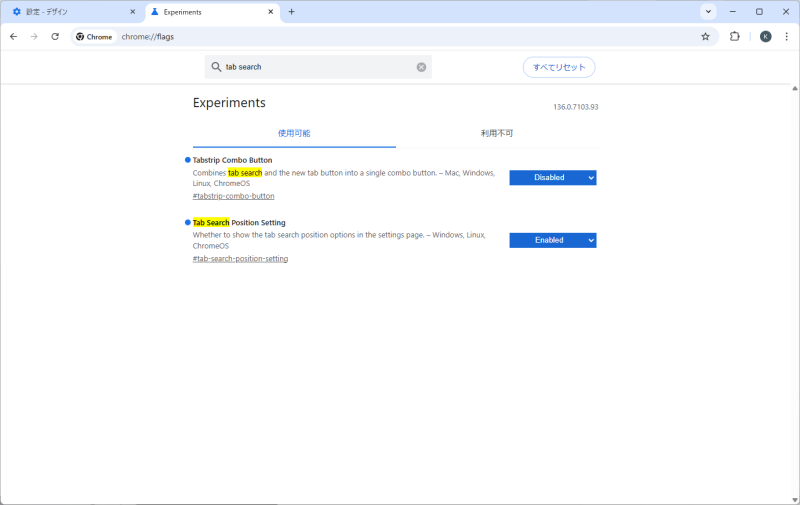800x505 pixels.
Task: Open a new tab with the plus button
Action: (x=291, y=12)
